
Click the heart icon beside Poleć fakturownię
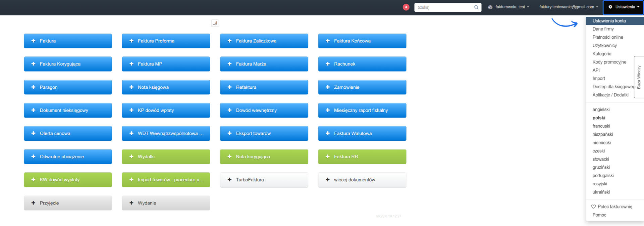tap(593, 207)
